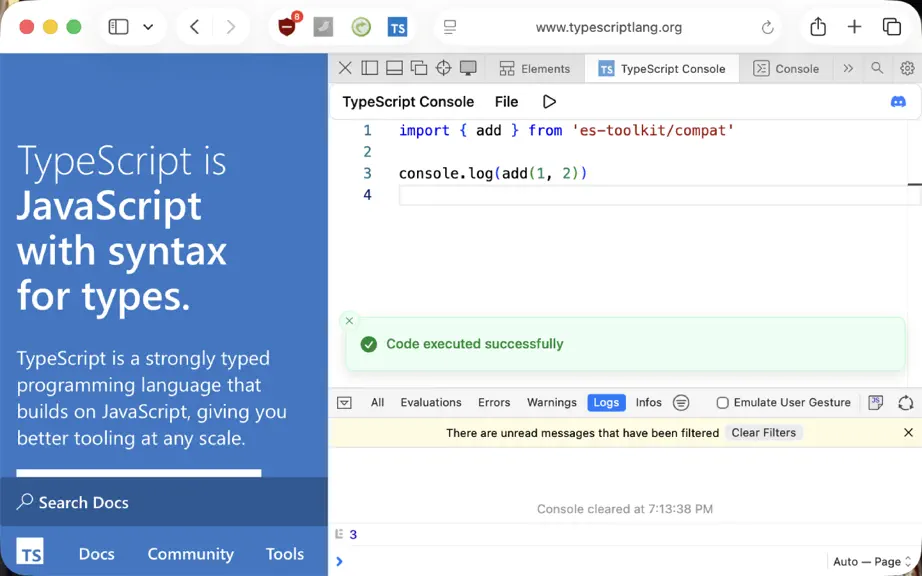The height and width of the screenshot is (576, 922).
Task: Dock inspector to the bottom of window
Action: (x=395, y=68)
